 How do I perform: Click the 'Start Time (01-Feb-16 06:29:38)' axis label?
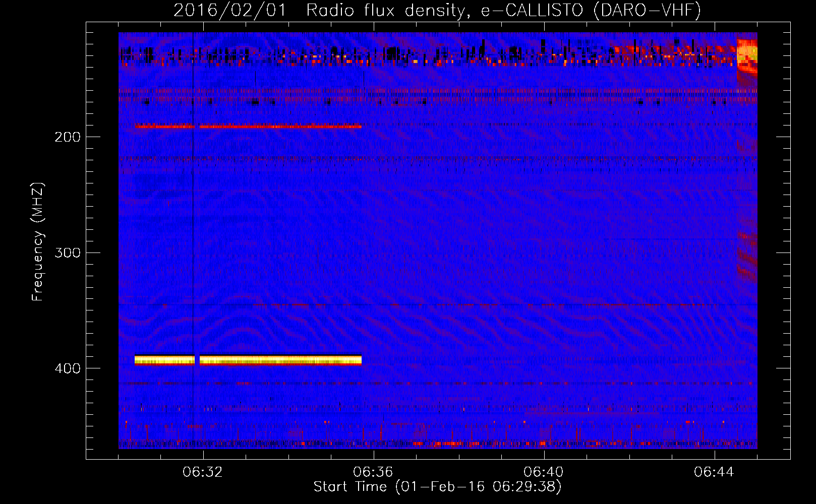point(437,487)
